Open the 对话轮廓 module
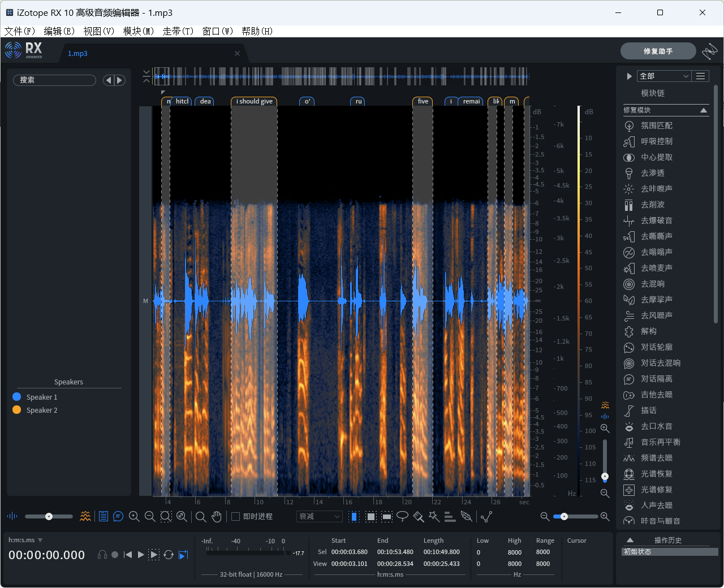724x588 pixels. tap(656, 347)
